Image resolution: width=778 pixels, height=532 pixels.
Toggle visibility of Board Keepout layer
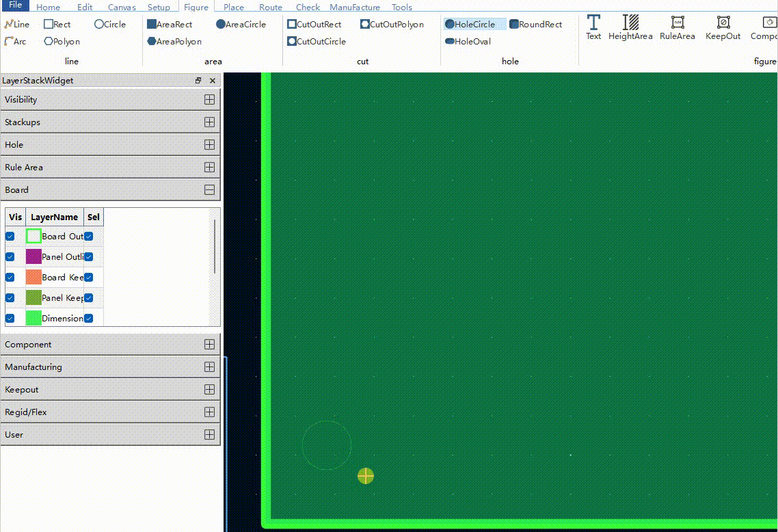tap(10, 278)
